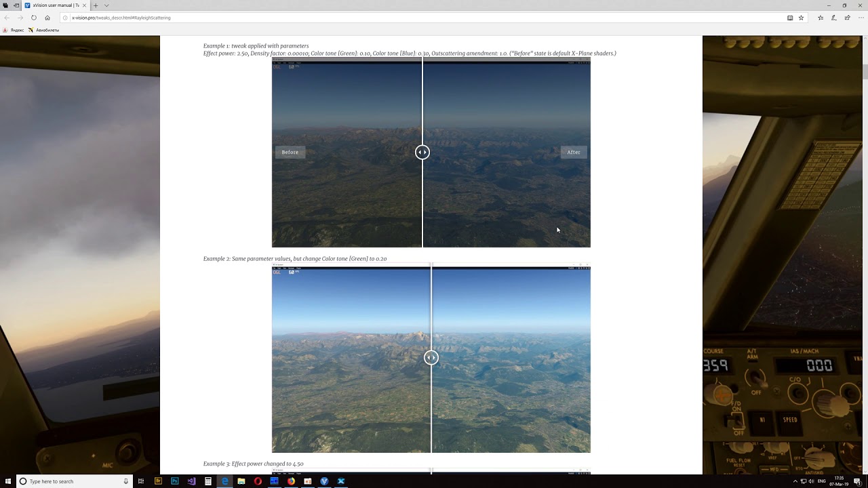Open the favorites hub
Image resolution: width=868 pixels, height=488 pixels.
click(x=821, y=18)
